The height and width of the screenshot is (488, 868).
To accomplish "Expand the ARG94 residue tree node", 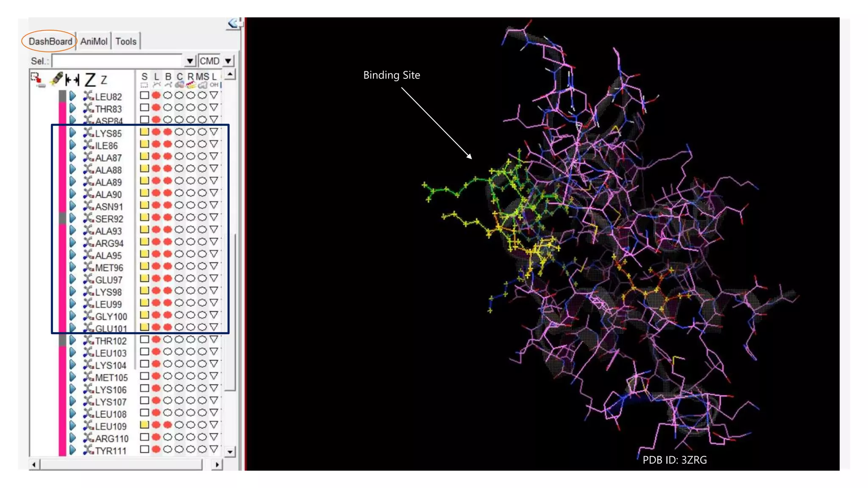I will coord(73,242).
